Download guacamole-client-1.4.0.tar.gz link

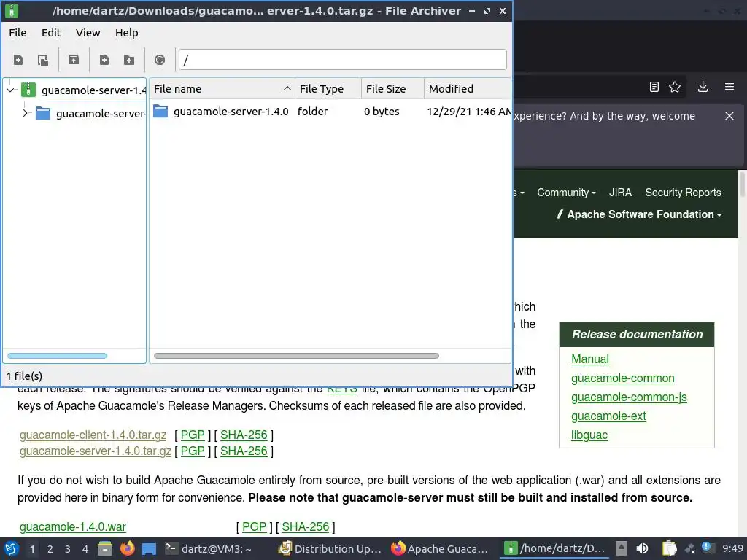[93, 435]
